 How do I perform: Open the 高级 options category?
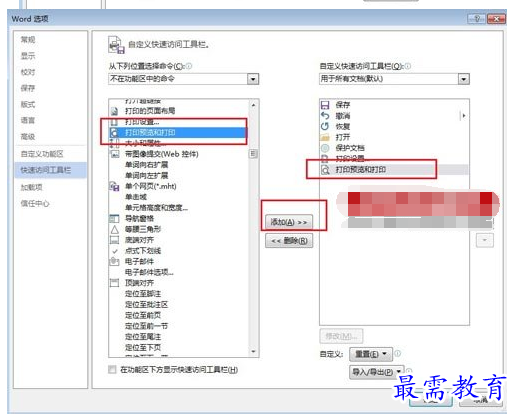click(28, 136)
